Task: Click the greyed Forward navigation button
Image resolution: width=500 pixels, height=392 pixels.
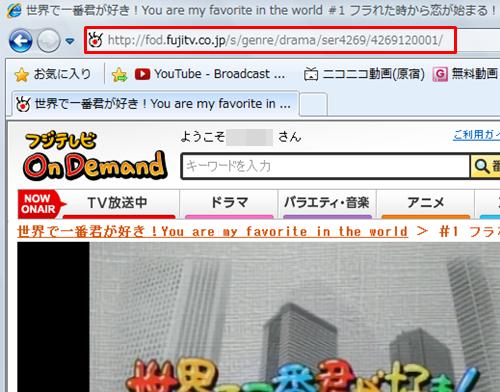Action: [x=49, y=41]
